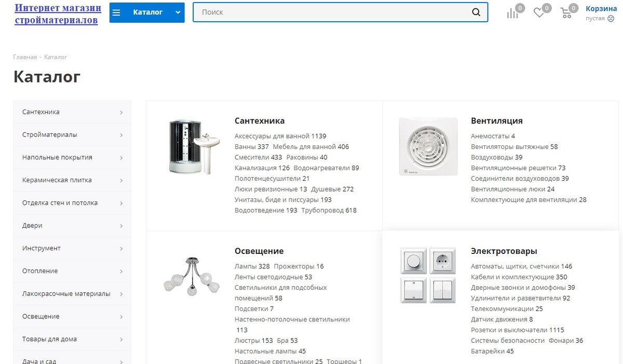Open the shopping cart icon
Image resolution: width=623 pixels, height=364 pixels.
coord(566,14)
